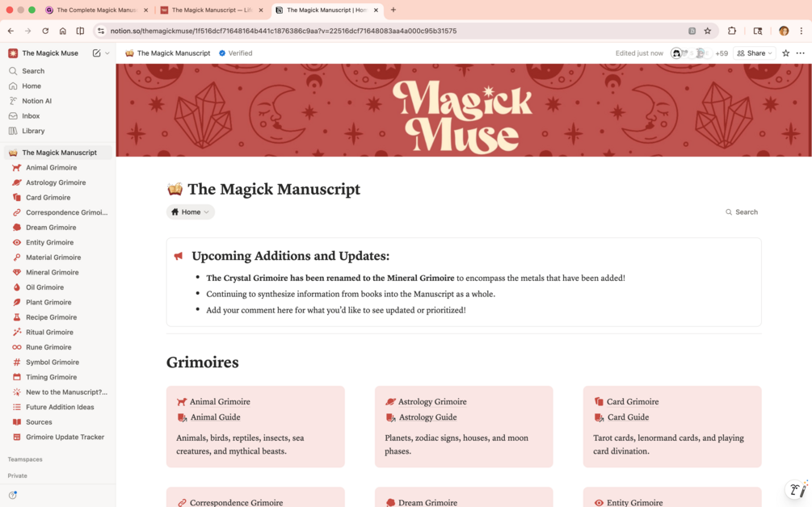Viewport: 812px width, 507px height.
Task: Bookmark this page in the address bar
Action: click(708, 31)
